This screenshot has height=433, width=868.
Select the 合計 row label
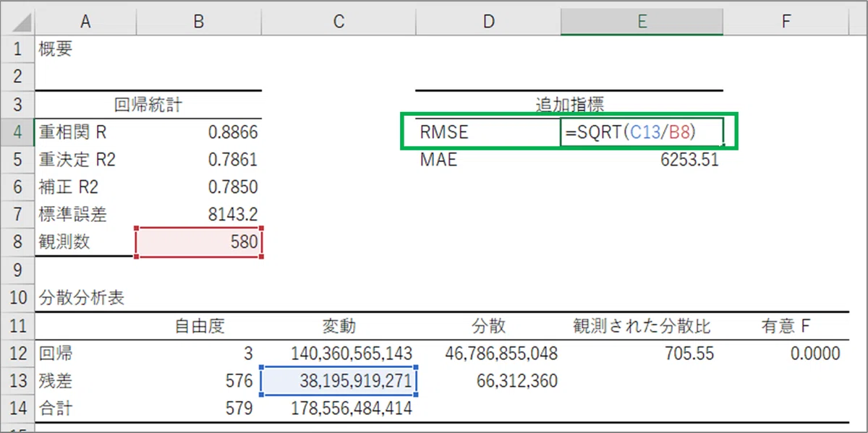pos(85,408)
